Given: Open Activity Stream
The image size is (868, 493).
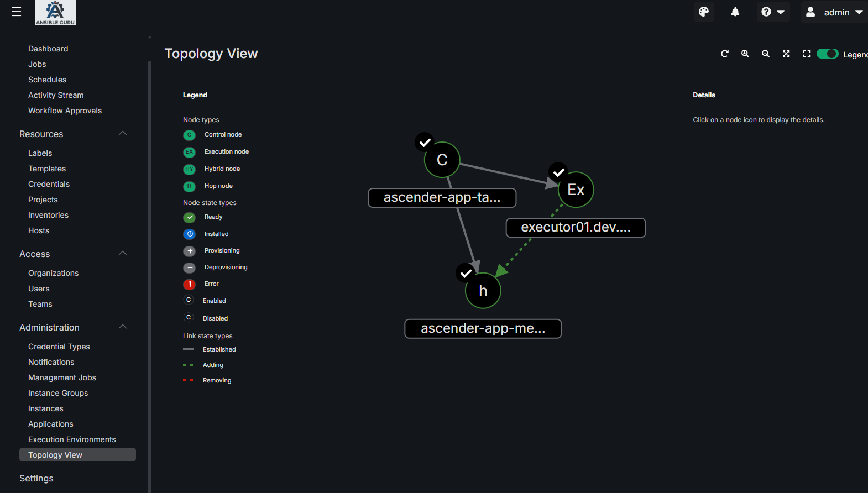Looking at the screenshot, I should pyautogui.click(x=56, y=95).
